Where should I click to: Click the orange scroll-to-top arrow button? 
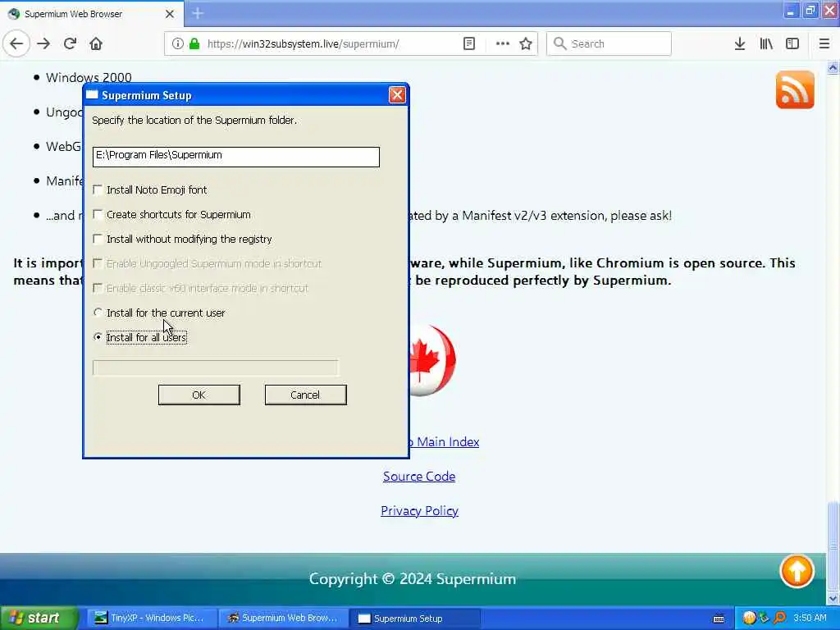point(797,571)
